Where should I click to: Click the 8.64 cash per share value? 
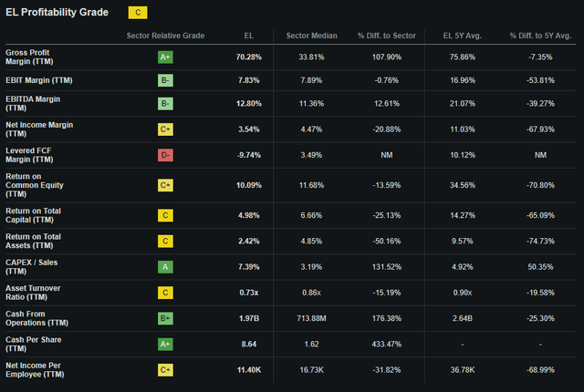click(249, 344)
